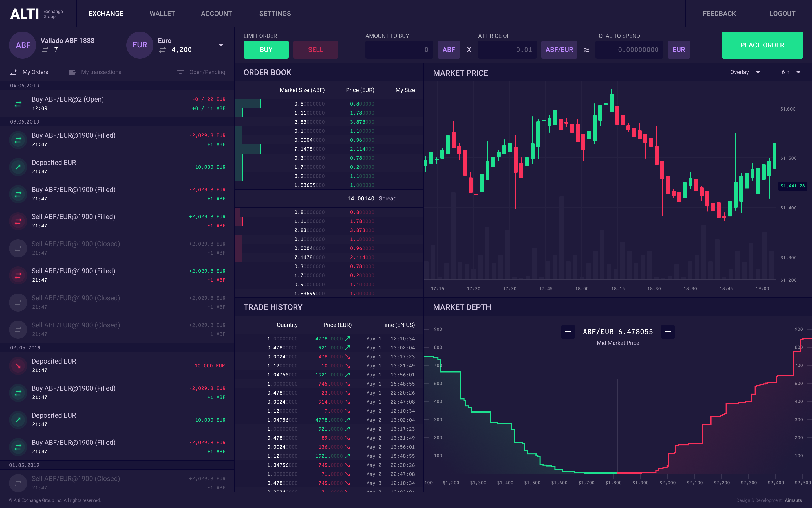812x508 pixels.
Task: Click the ALTI Exchange Group logo
Action: click(37, 14)
